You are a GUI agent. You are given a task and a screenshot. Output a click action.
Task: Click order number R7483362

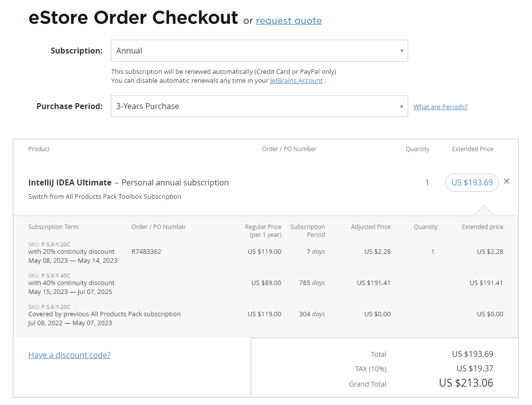click(146, 251)
